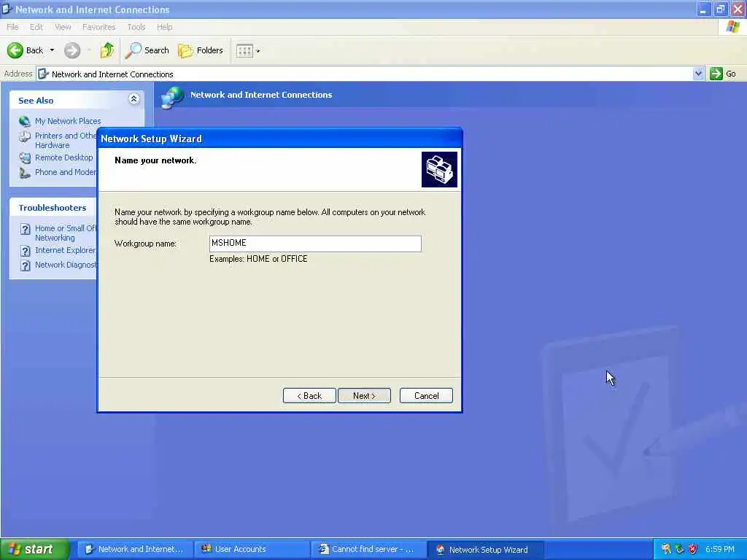Open the Search toolbar button

click(x=147, y=50)
